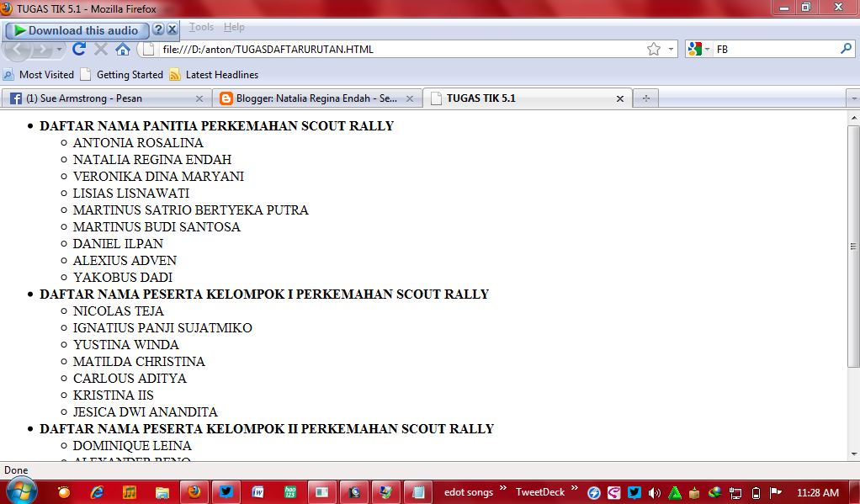The image size is (860, 504).
Task: Click the vertical scrollbar thumb
Action: [x=853, y=247]
